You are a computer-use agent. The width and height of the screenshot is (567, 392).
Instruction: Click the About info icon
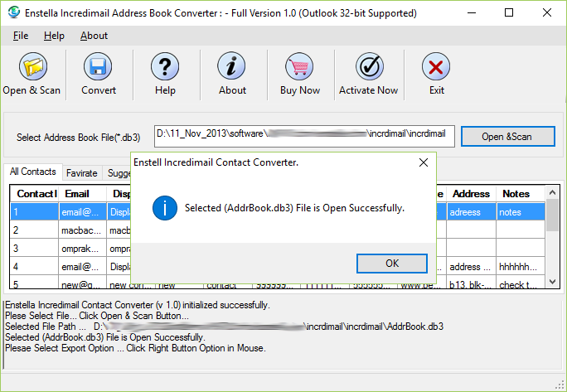click(x=232, y=67)
